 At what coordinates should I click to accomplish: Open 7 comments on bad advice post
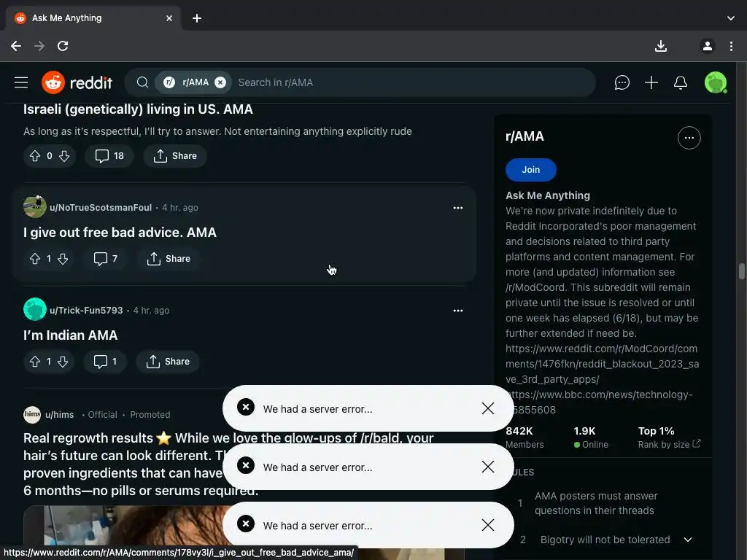(105, 259)
